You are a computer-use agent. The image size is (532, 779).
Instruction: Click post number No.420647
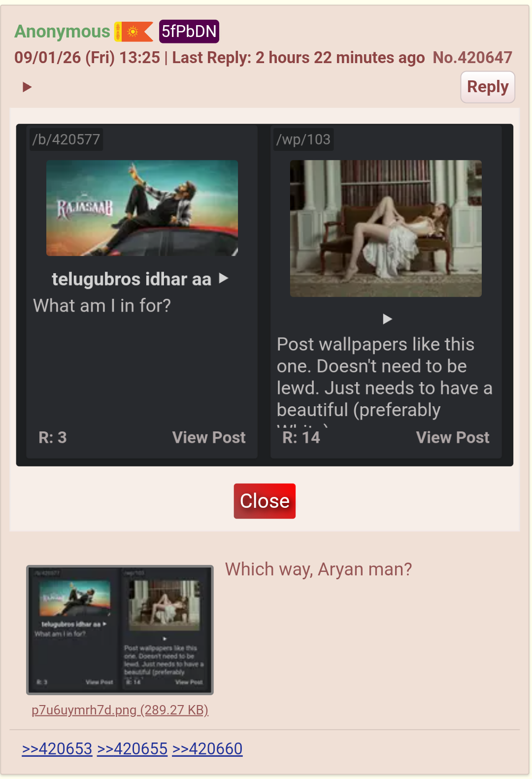[472, 58]
